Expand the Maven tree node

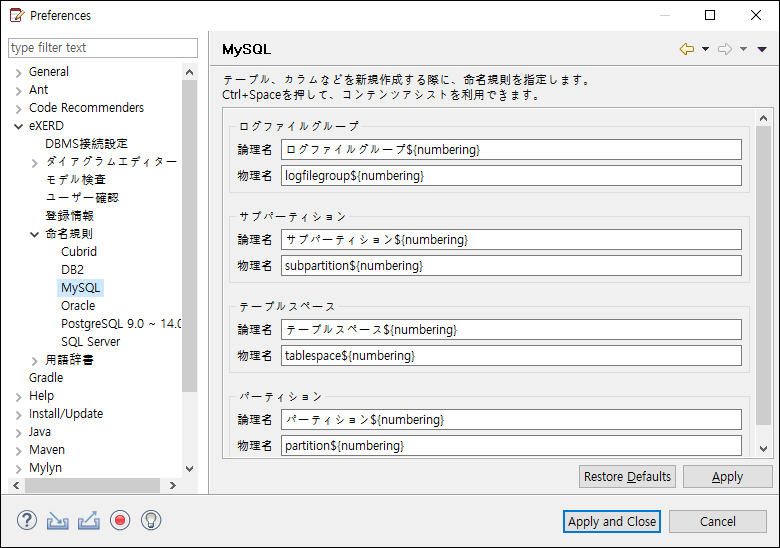(x=18, y=451)
